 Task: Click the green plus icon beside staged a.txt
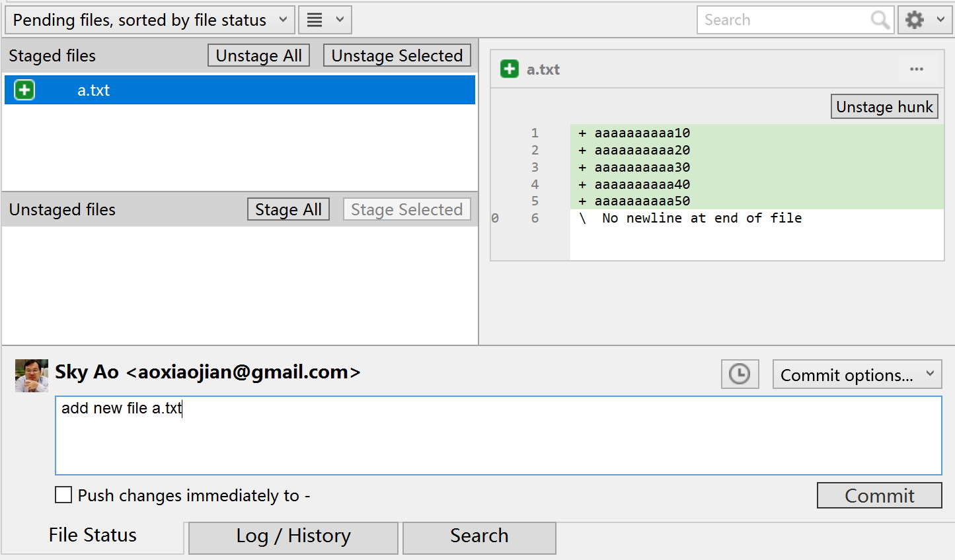tap(24, 90)
